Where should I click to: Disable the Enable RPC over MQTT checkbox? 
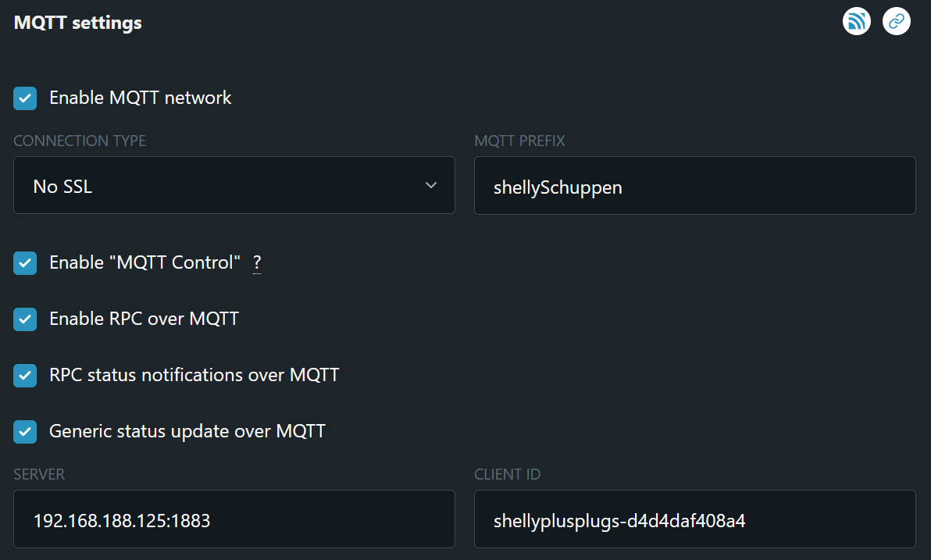point(25,319)
